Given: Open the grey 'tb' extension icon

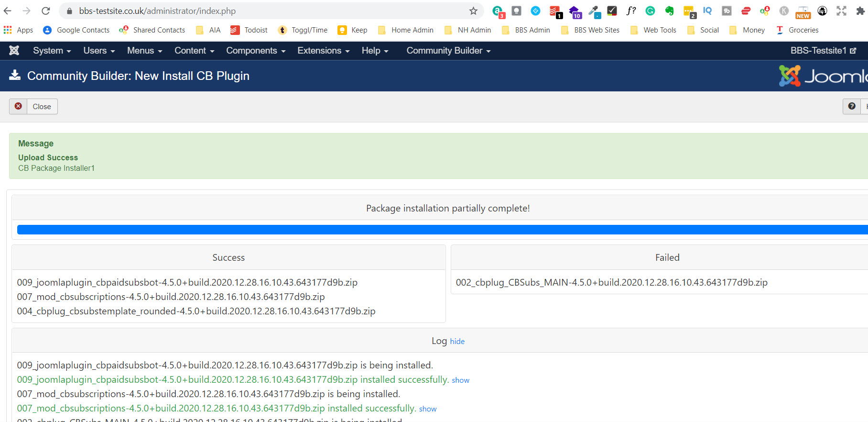Looking at the screenshot, I should 727,11.
